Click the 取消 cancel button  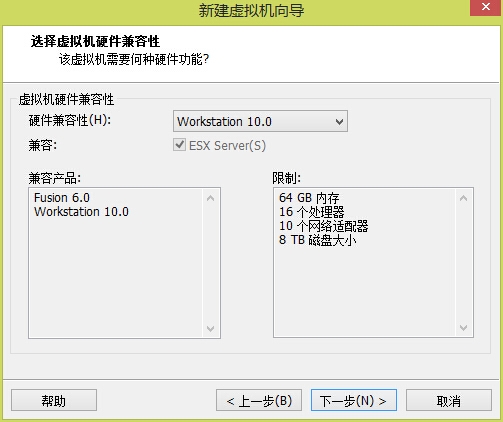coord(449,400)
